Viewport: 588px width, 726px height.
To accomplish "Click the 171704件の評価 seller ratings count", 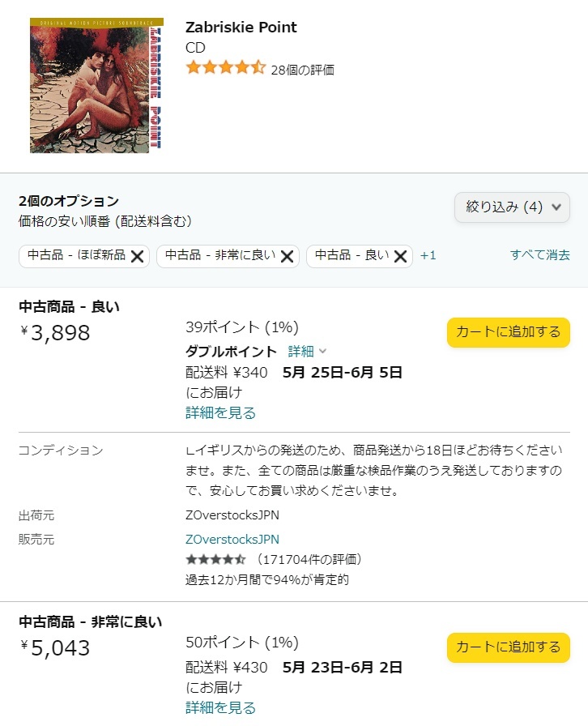I will (309, 560).
